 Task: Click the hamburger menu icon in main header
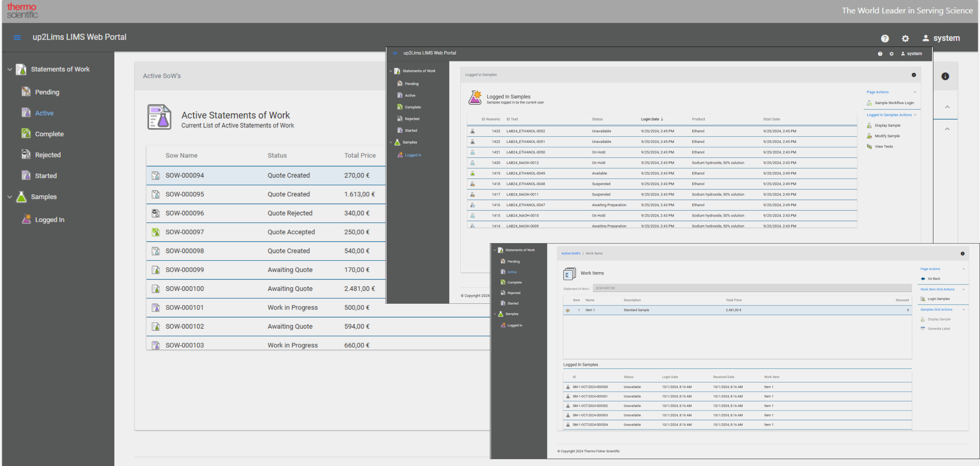[x=17, y=37]
